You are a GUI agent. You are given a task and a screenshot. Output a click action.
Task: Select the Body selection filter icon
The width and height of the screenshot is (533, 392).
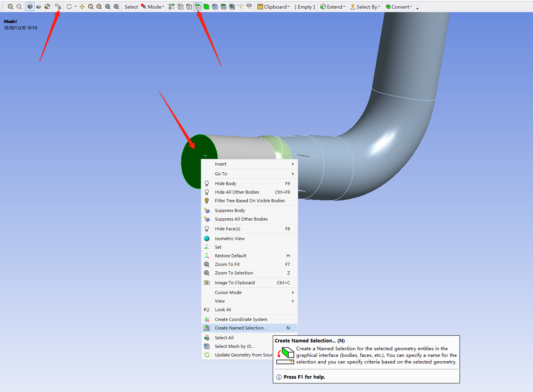[x=206, y=7]
